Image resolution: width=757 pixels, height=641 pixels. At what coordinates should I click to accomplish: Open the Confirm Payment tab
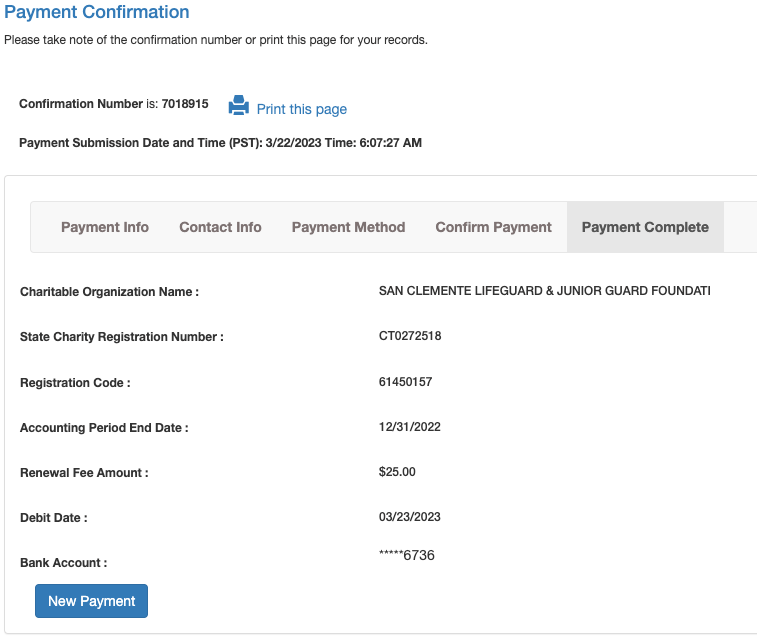tap(493, 227)
